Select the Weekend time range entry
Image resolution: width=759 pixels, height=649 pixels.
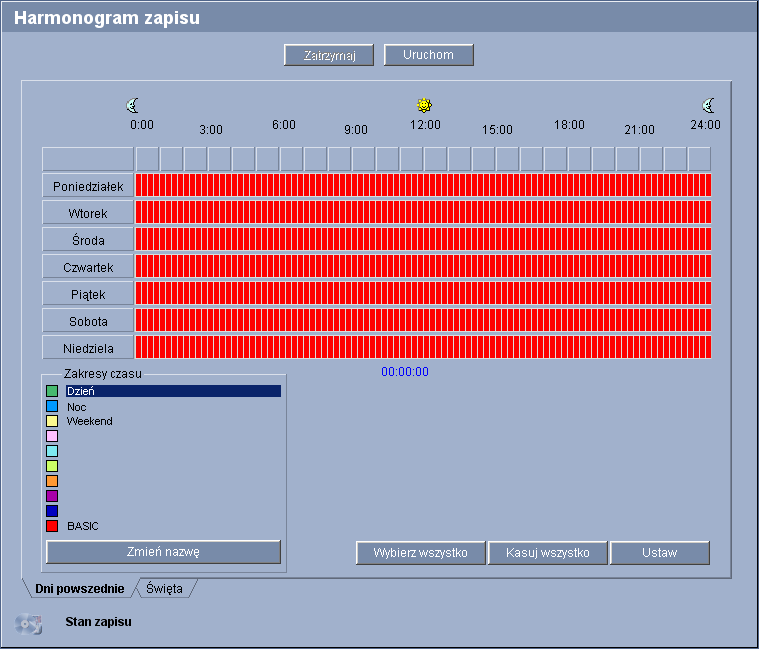pos(90,421)
